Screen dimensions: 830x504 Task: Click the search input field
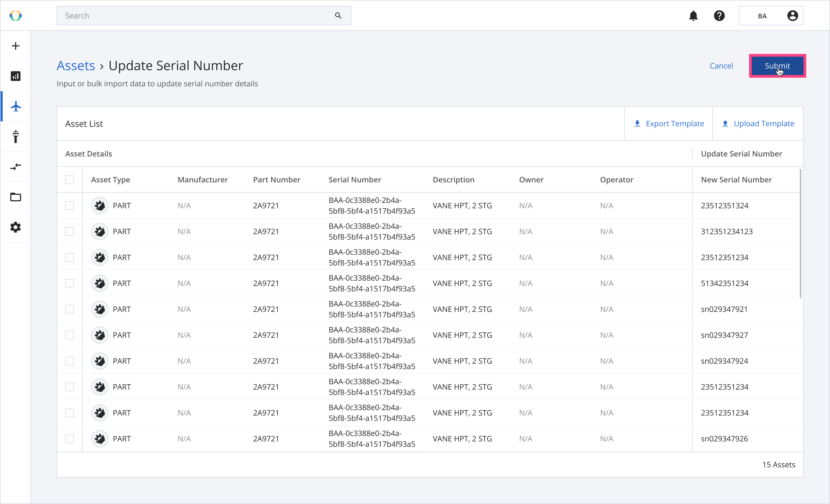(205, 15)
